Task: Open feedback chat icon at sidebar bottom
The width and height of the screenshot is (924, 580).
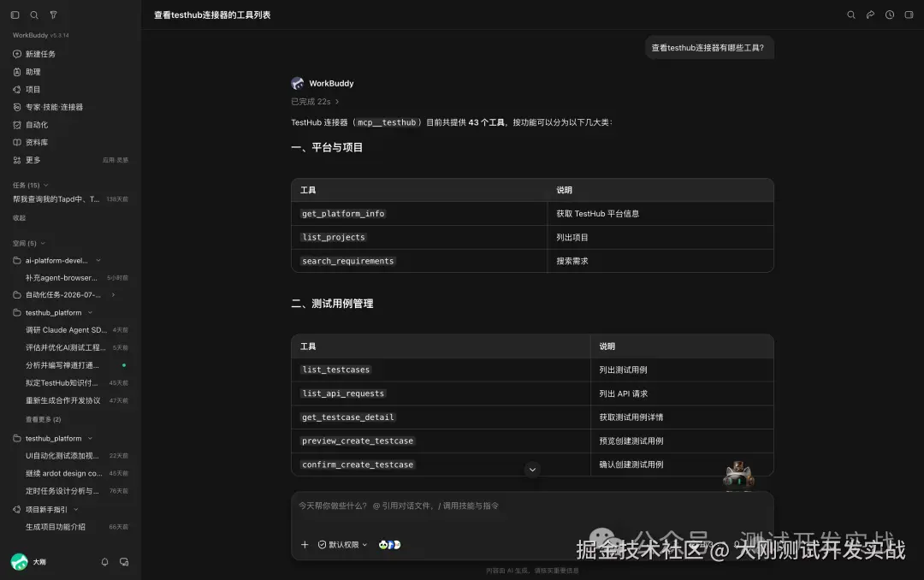Action: [124, 562]
